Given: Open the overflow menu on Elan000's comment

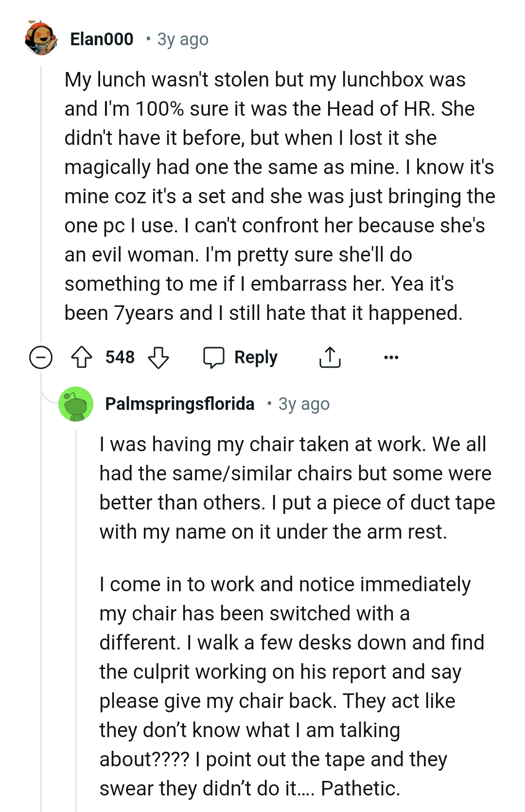Looking at the screenshot, I should pos(390,357).
